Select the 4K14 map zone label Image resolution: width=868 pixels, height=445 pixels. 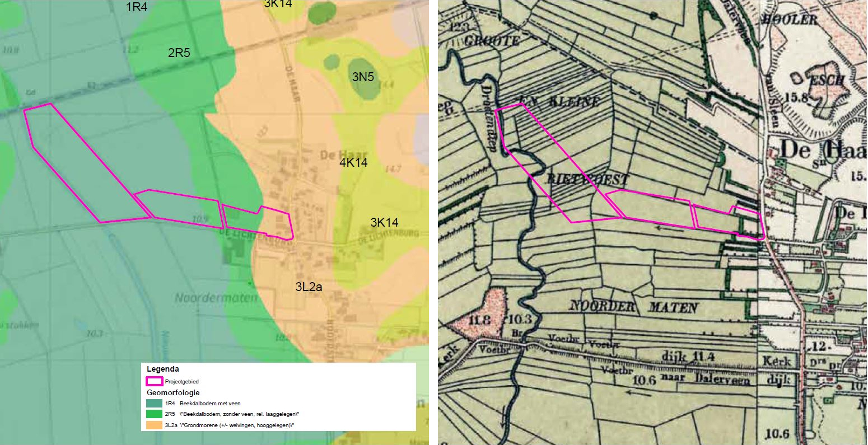(353, 163)
